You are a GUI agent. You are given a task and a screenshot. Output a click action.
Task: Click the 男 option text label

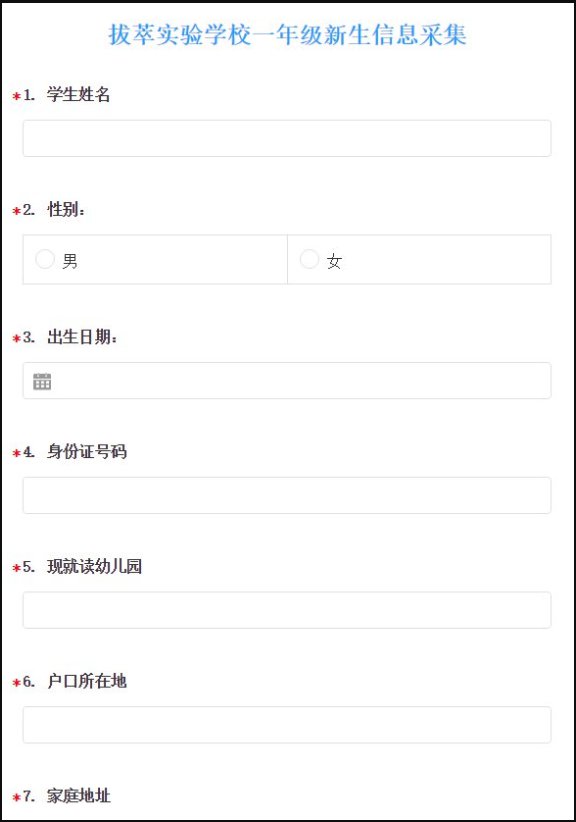(x=70, y=261)
